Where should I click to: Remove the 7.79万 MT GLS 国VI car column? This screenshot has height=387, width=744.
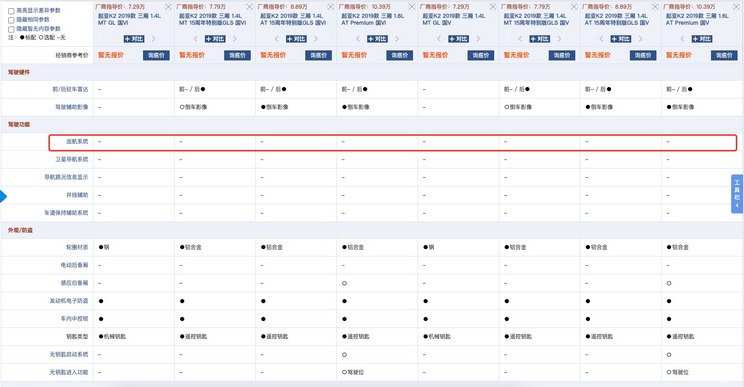click(x=250, y=7)
